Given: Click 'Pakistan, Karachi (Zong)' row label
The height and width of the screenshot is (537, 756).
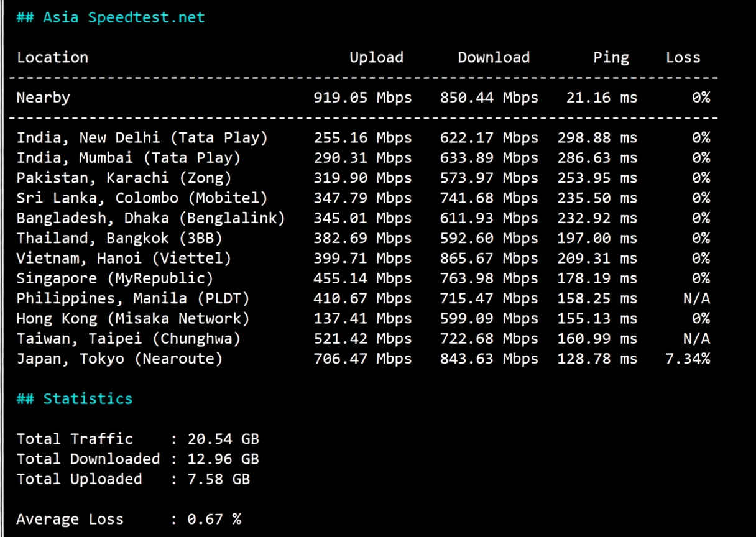Looking at the screenshot, I should coord(124,178).
